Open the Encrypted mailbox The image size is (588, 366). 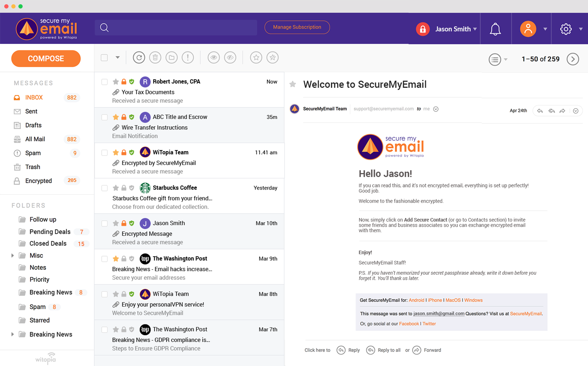39,181
